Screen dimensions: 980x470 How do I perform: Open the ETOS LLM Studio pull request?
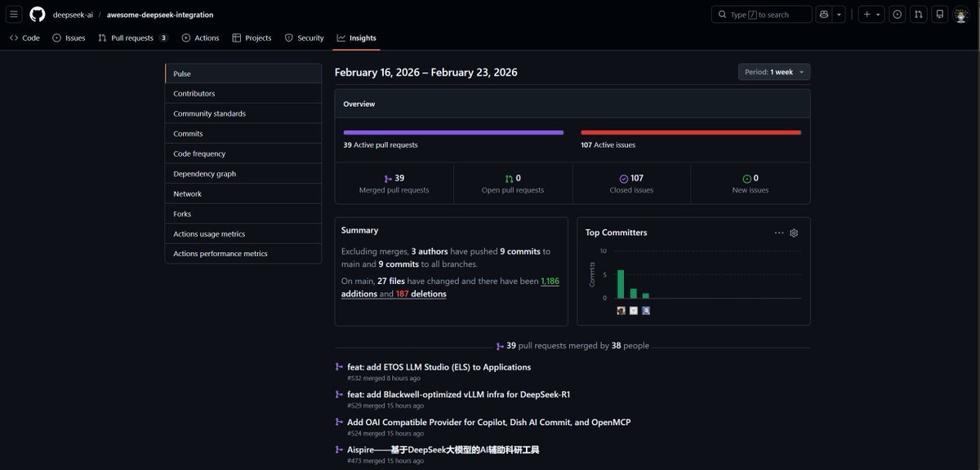tap(439, 367)
